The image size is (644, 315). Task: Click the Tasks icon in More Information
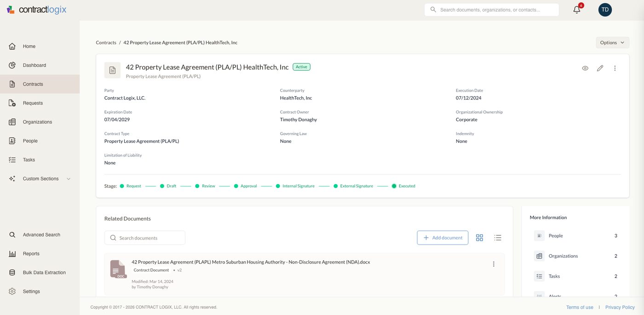click(539, 276)
